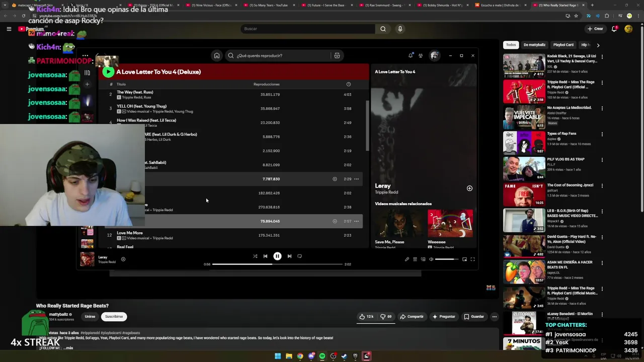Screen dimensions: 644x362
Task: Add Leray to library in Now Playing panel
Action: pos(469,188)
